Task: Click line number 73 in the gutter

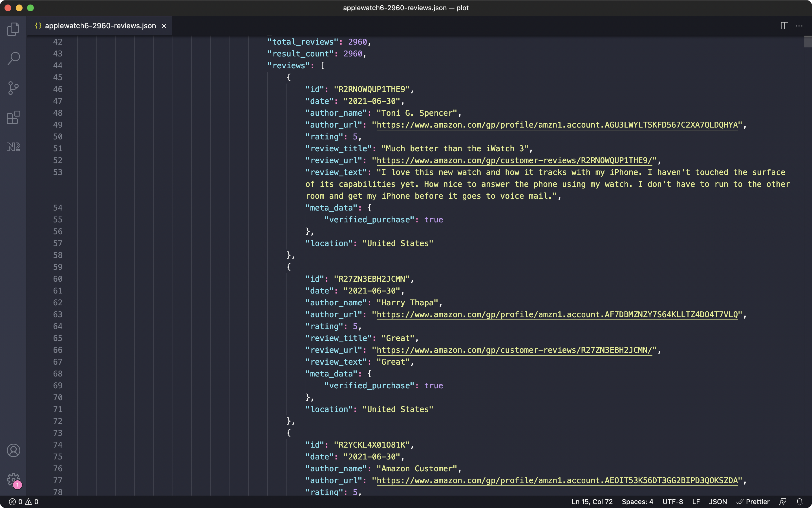Action: [58, 433]
